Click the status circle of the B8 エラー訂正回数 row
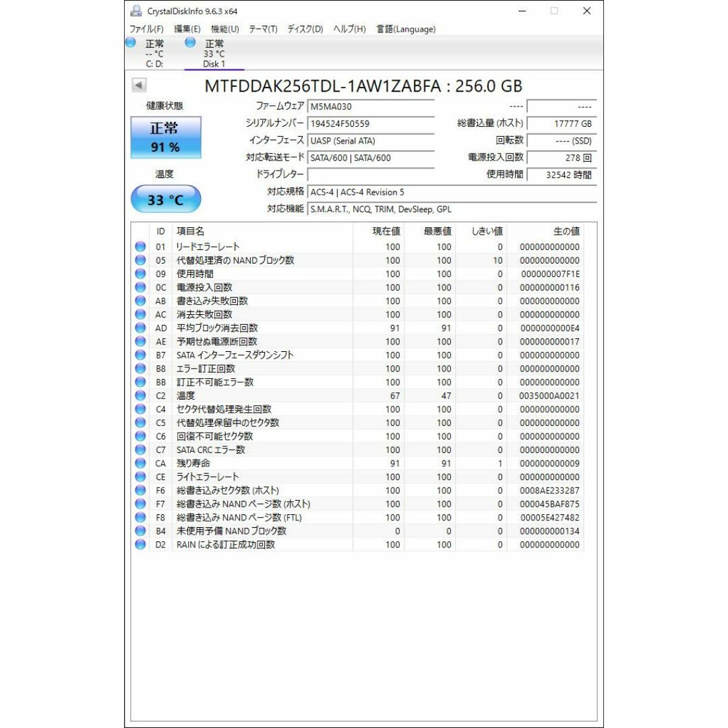Image resolution: width=728 pixels, height=728 pixels. click(140, 368)
